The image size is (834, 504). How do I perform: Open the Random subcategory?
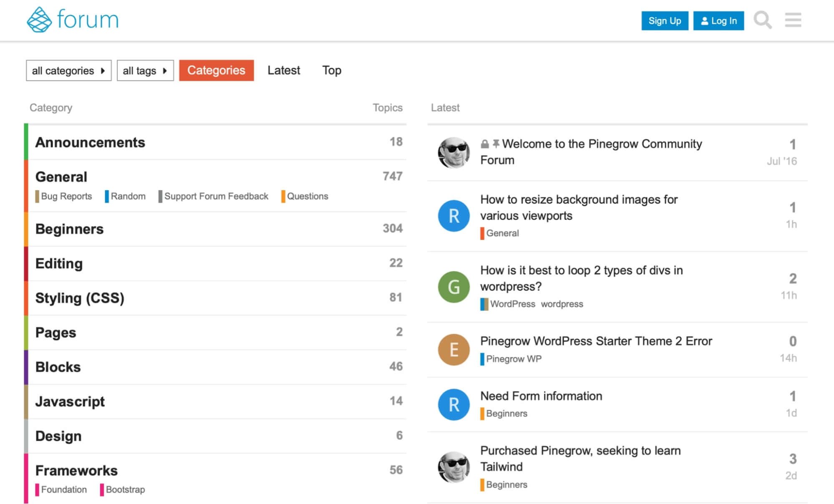tap(125, 196)
